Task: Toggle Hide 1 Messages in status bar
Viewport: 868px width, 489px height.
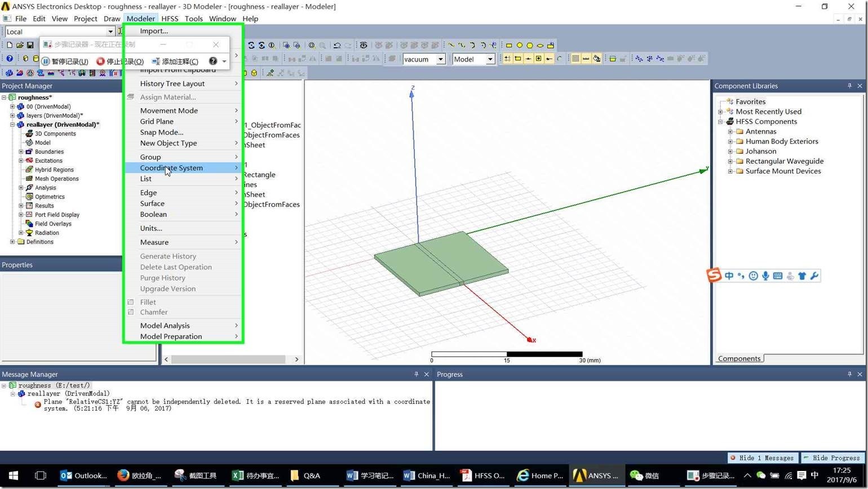Action: [x=763, y=458]
